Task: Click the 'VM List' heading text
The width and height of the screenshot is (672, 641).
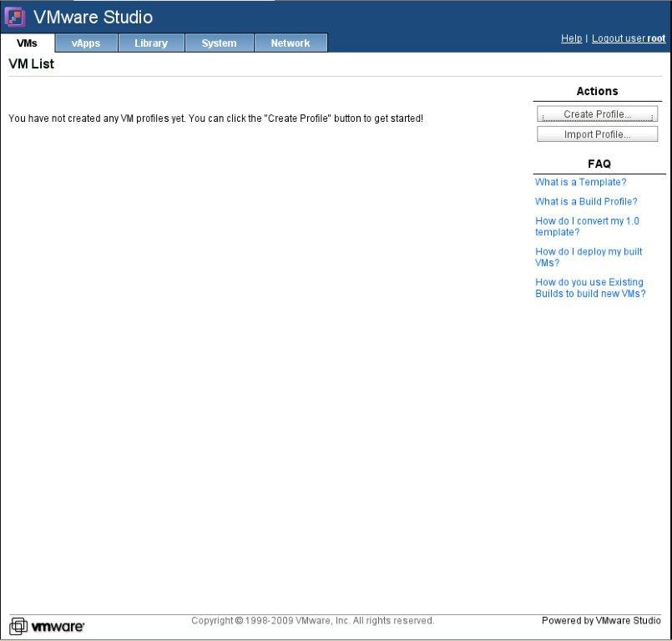Action: (x=31, y=63)
